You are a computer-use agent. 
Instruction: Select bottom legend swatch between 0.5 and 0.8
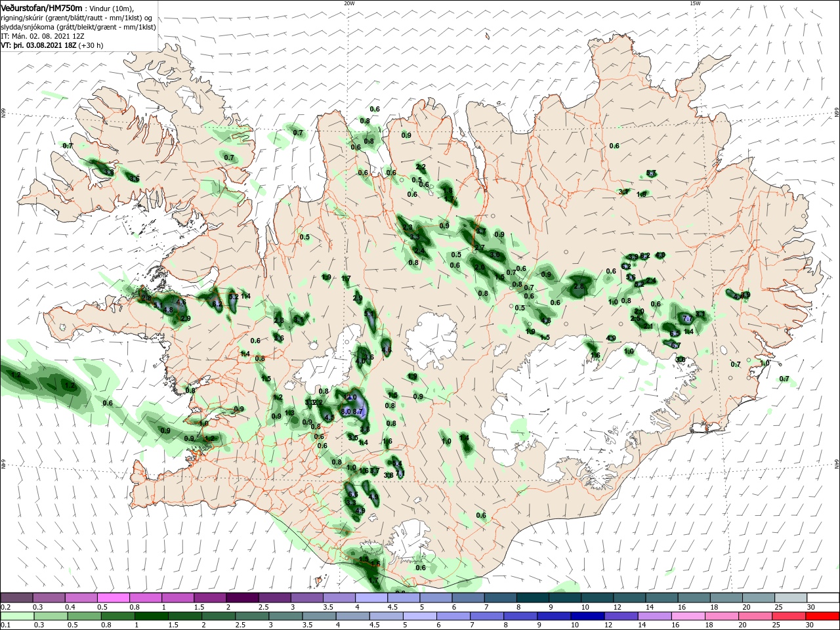84,616
